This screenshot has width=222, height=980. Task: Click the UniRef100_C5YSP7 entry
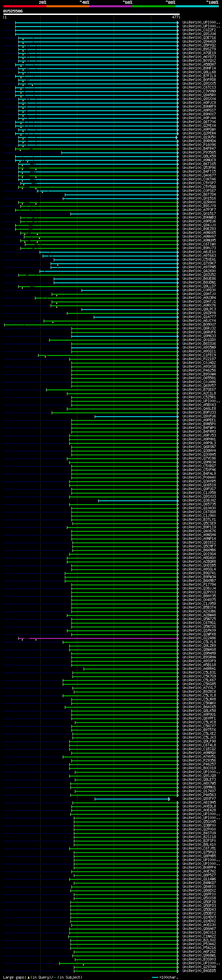coord(199,183)
